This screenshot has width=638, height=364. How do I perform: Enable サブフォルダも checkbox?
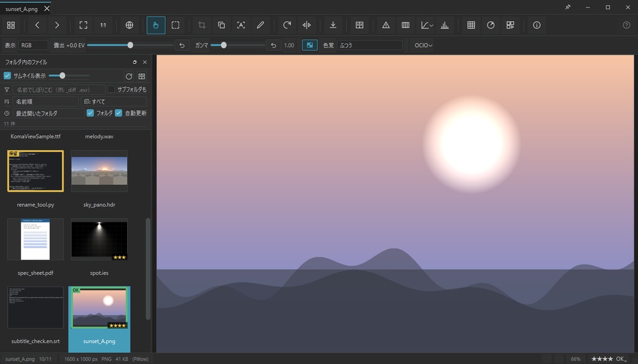(x=111, y=90)
